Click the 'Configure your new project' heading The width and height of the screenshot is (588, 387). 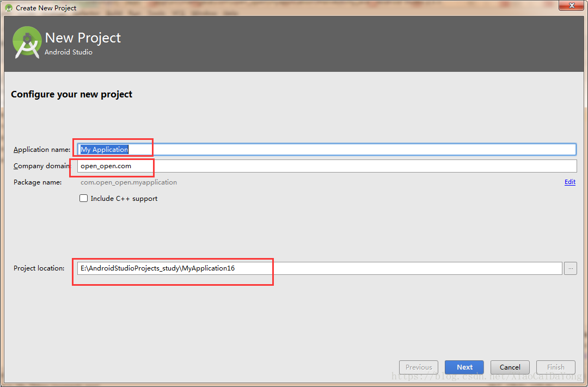(x=72, y=94)
